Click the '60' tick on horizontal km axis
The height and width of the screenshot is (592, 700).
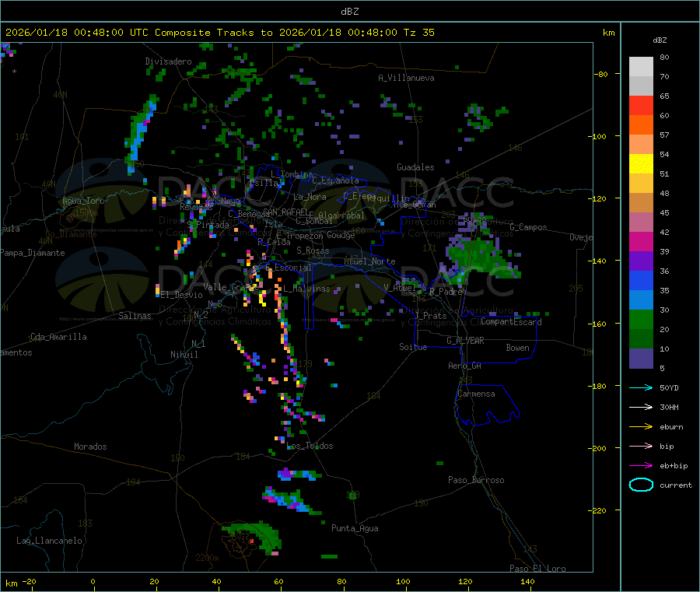(x=278, y=581)
